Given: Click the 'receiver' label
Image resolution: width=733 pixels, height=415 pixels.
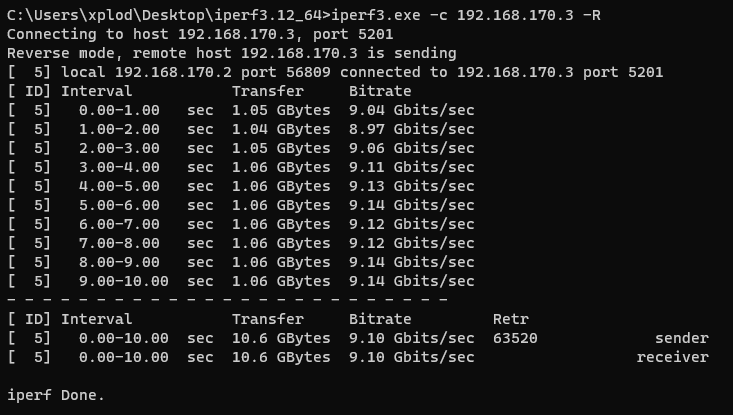Looking at the screenshot, I should pyautogui.click(x=673, y=358).
